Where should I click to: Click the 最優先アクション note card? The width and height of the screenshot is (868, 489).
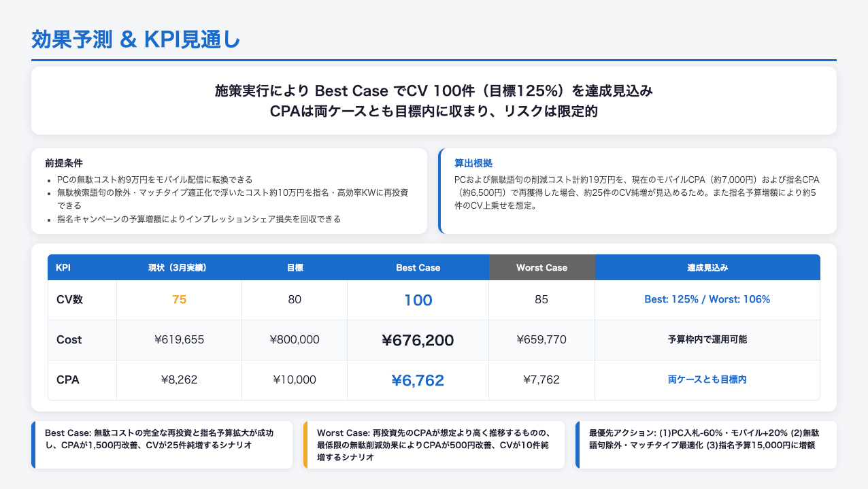[705, 445]
